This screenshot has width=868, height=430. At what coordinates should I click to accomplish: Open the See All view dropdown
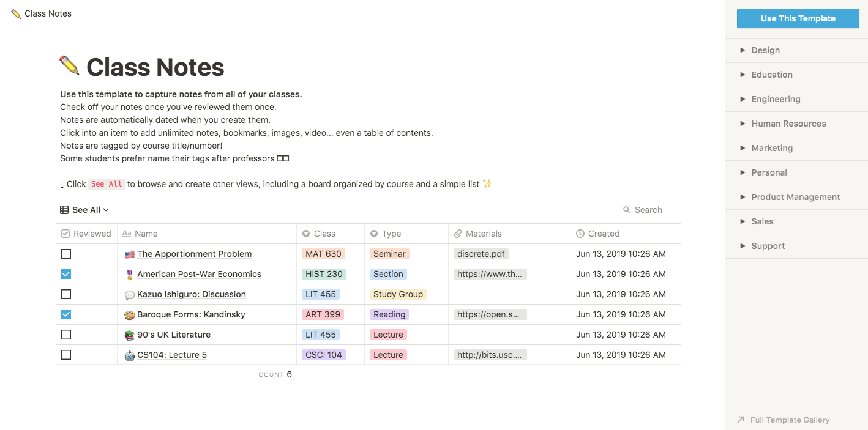(x=85, y=210)
